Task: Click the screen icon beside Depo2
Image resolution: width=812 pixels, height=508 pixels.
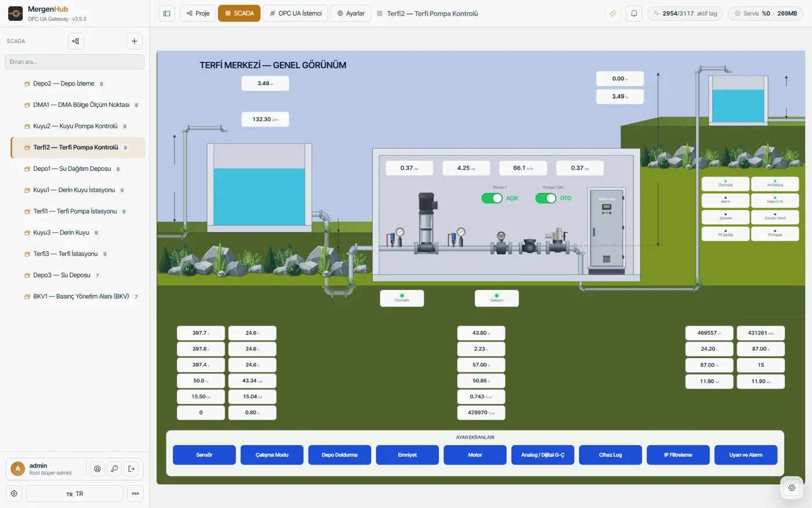Action: coord(27,84)
